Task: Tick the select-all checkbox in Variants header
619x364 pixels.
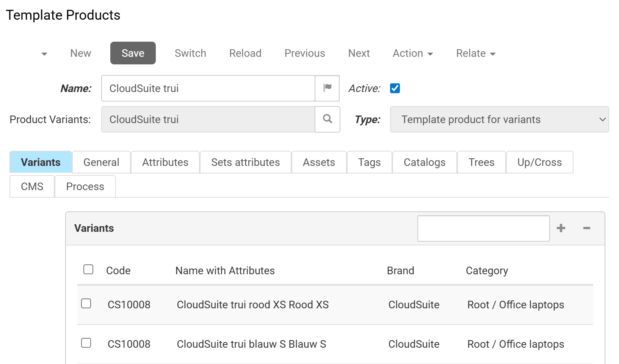Action: (88, 269)
